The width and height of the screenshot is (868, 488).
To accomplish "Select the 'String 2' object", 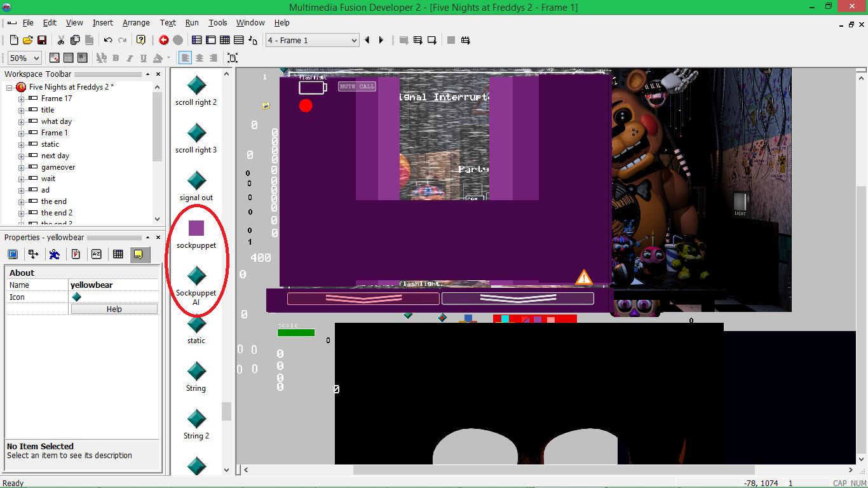I will tap(196, 424).
